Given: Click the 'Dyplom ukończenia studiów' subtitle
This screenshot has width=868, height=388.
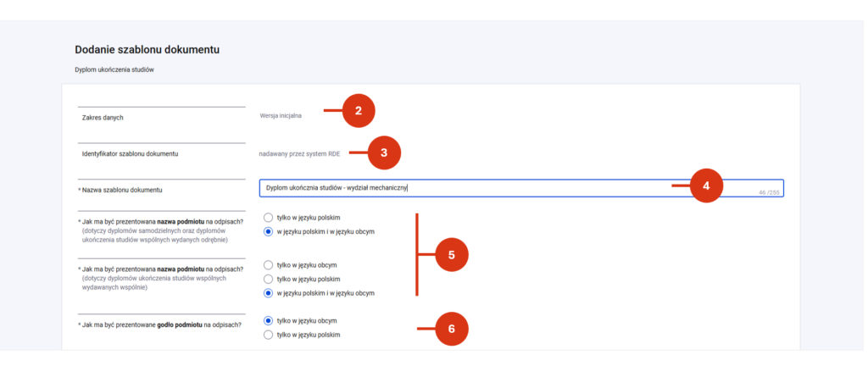Looking at the screenshot, I should (114, 69).
